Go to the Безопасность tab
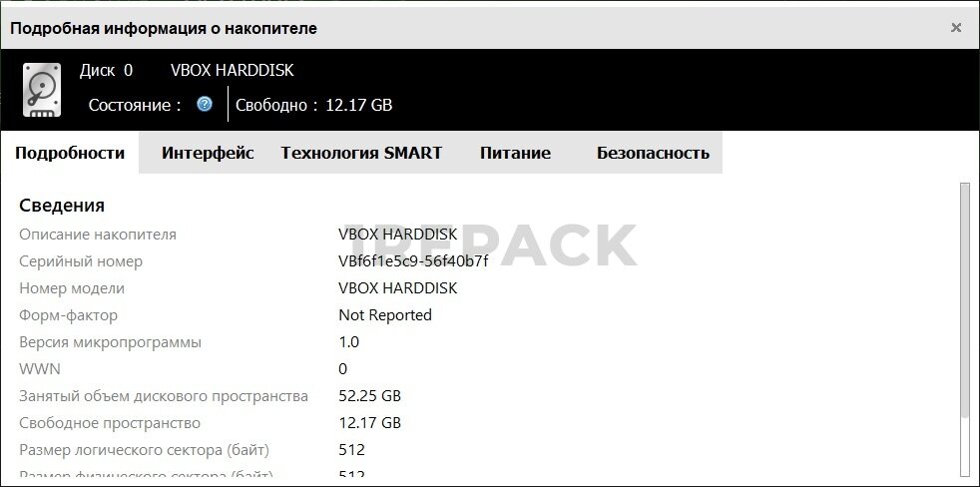The height and width of the screenshot is (487, 980). point(653,153)
